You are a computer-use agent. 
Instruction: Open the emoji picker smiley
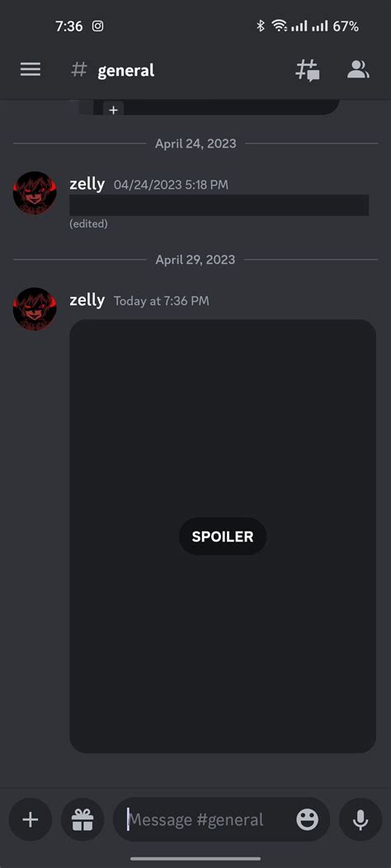308,820
